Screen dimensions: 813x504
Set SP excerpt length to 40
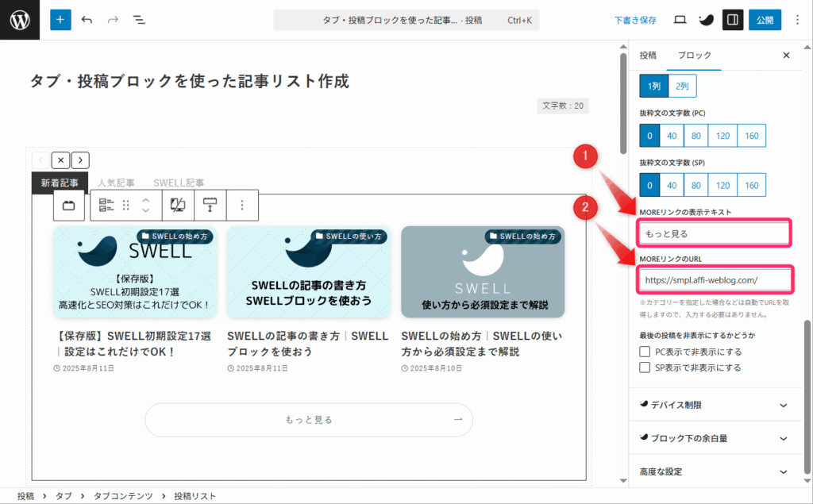coord(672,185)
